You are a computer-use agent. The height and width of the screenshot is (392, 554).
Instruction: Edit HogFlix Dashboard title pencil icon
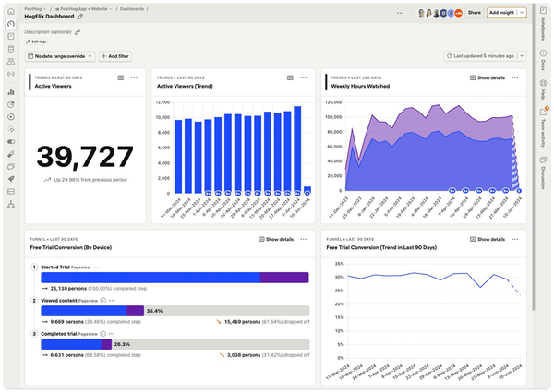point(80,17)
